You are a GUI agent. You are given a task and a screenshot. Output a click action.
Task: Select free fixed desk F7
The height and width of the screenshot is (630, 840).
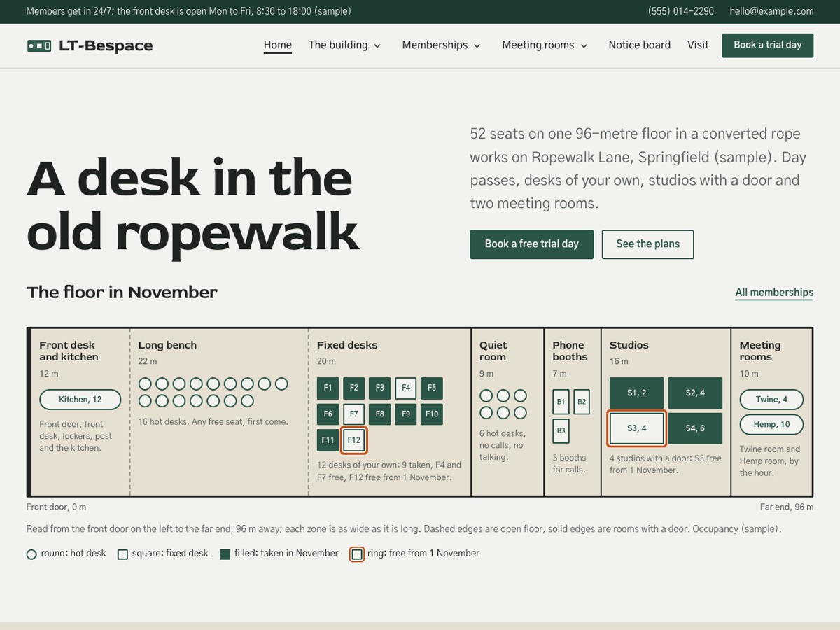354,414
